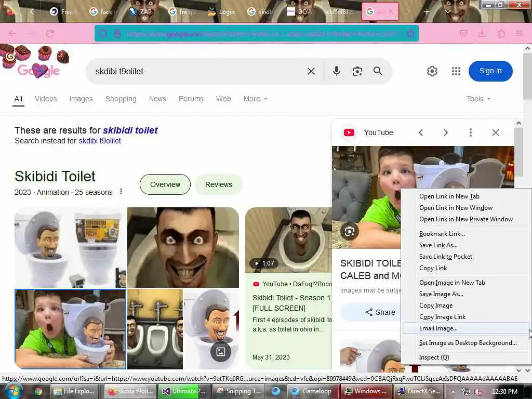Switch to File Explorer taskbar button
Viewport: 532px width, 399px height.
pyautogui.click(x=75, y=391)
